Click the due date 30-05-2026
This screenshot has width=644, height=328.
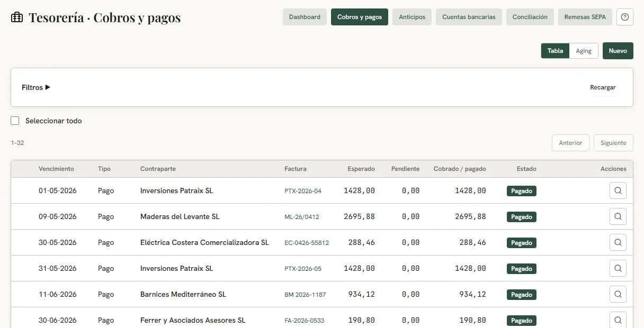coord(58,242)
